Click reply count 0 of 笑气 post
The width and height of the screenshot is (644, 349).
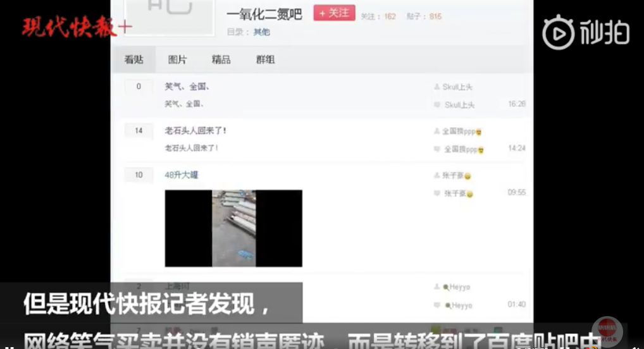pos(139,87)
